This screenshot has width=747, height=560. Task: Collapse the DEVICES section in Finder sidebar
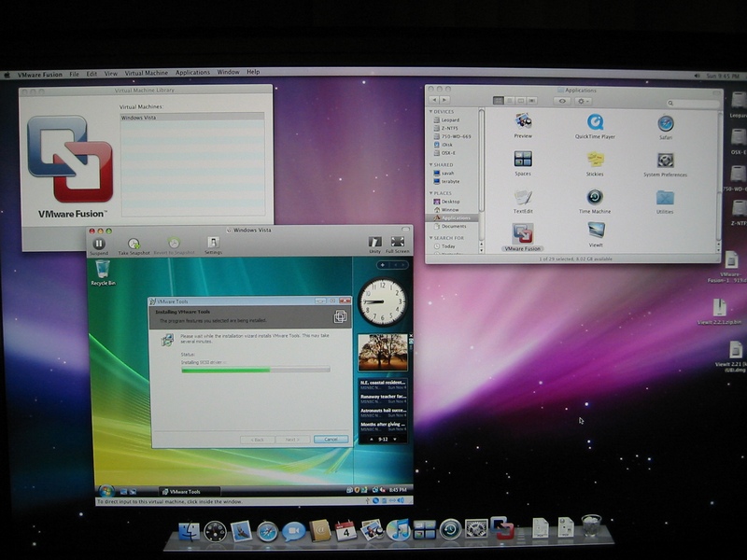point(431,111)
